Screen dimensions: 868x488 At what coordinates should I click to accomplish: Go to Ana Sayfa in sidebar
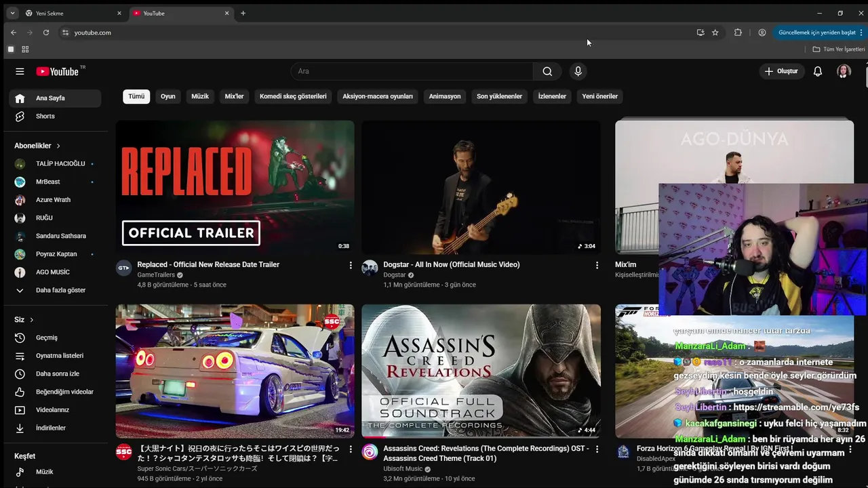(55, 98)
